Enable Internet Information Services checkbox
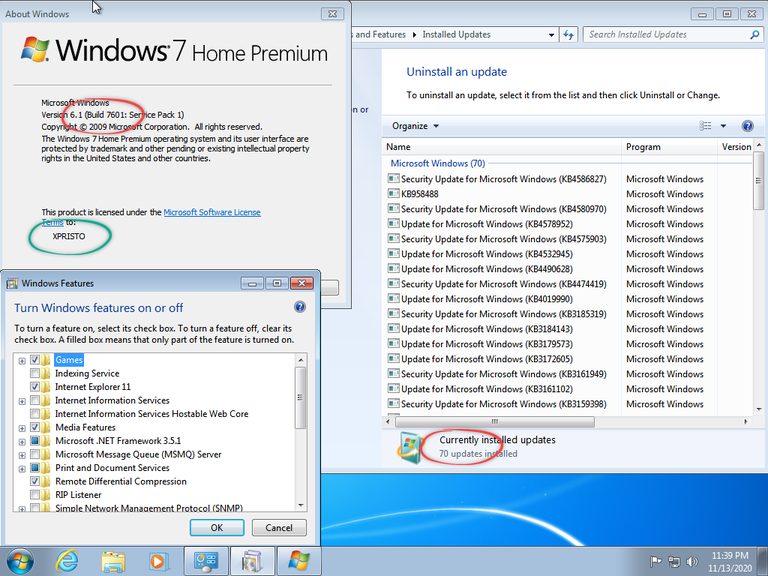The image size is (768, 576). (35, 400)
